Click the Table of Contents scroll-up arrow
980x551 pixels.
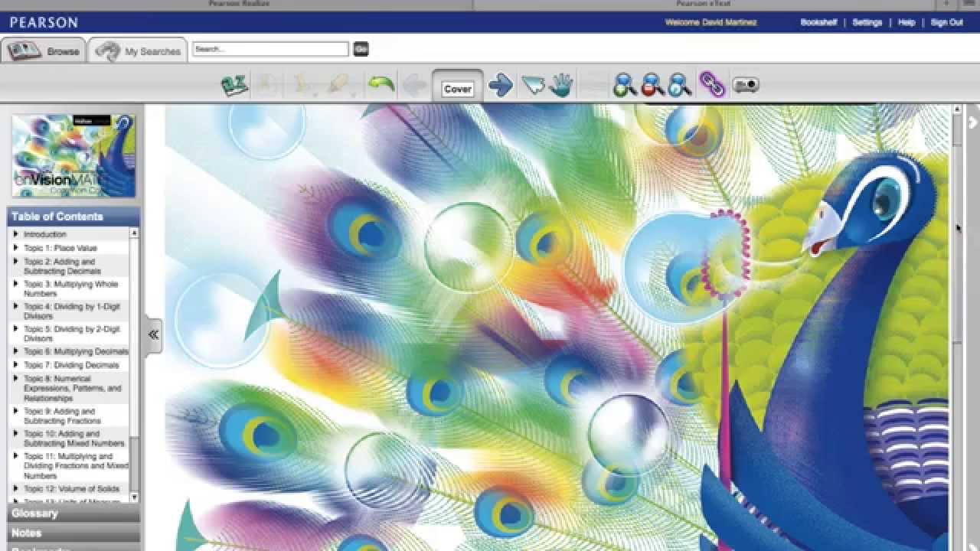tap(135, 233)
